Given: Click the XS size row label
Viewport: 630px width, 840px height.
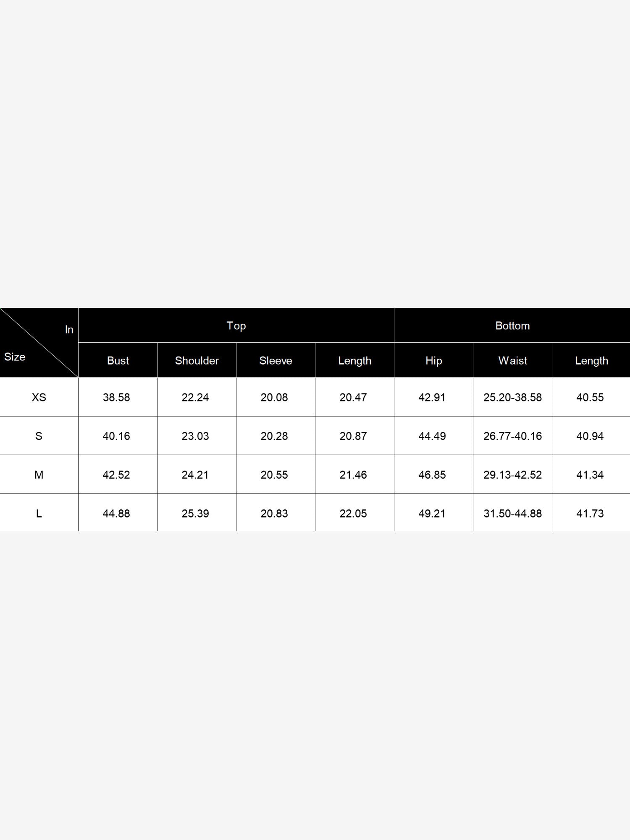Looking at the screenshot, I should [39, 397].
